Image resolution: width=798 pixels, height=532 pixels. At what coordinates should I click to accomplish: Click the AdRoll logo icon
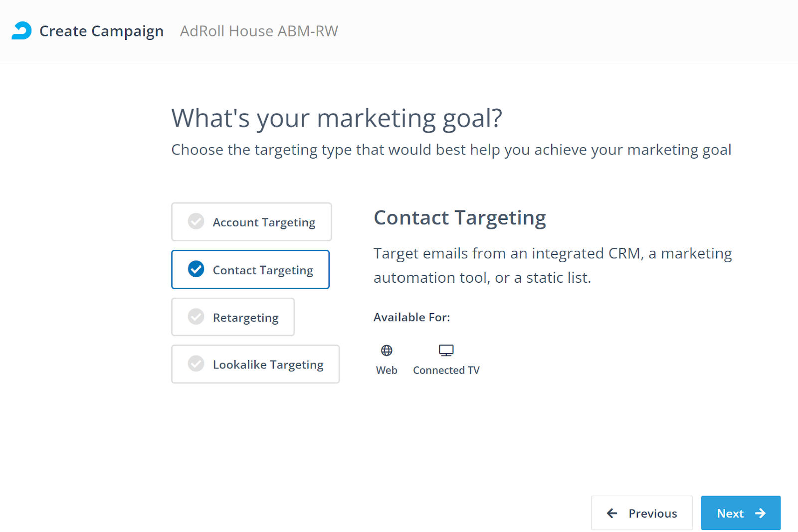[21, 30]
